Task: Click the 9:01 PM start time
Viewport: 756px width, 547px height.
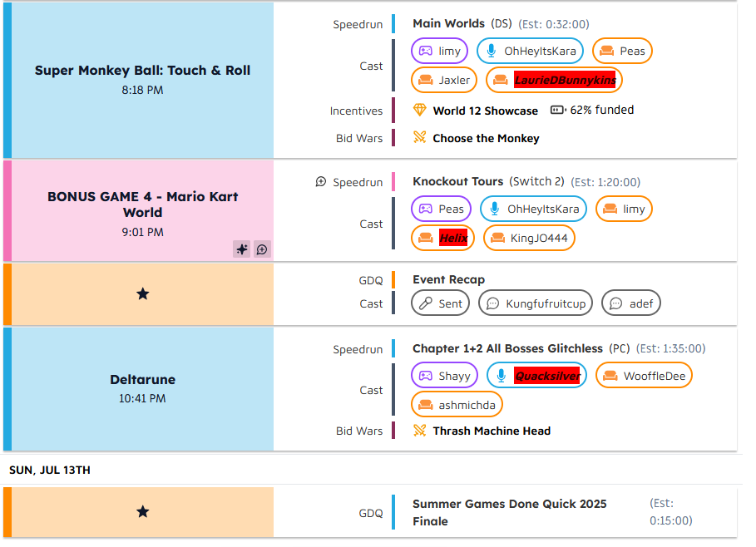Action: pyautogui.click(x=143, y=232)
